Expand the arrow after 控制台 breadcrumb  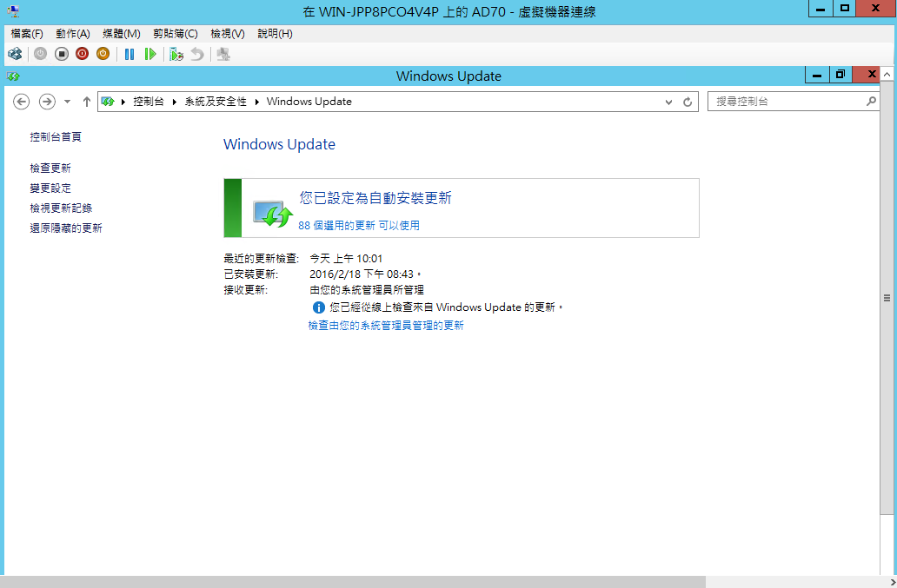pyautogui.click(x=175, y=102)
